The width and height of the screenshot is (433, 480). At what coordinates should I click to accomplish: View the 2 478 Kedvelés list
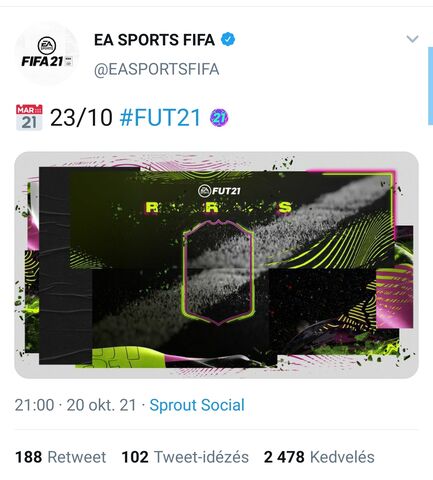[x=319, y=457]
